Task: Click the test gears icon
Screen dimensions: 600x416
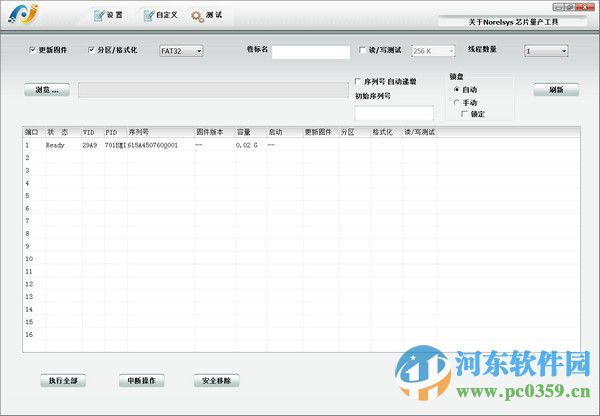Action: [197, 16]
